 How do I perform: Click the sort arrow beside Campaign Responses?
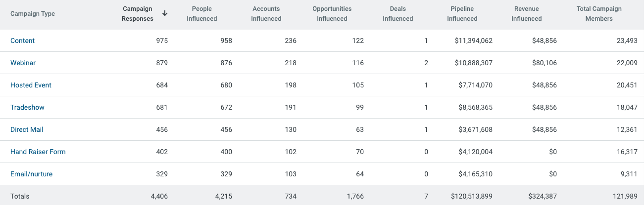[x=165, y=14]
